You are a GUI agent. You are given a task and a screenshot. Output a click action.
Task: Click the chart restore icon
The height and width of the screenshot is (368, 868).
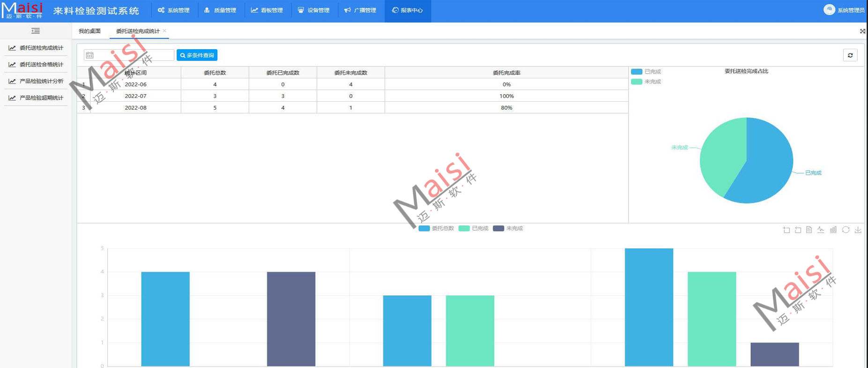[846, 230]
